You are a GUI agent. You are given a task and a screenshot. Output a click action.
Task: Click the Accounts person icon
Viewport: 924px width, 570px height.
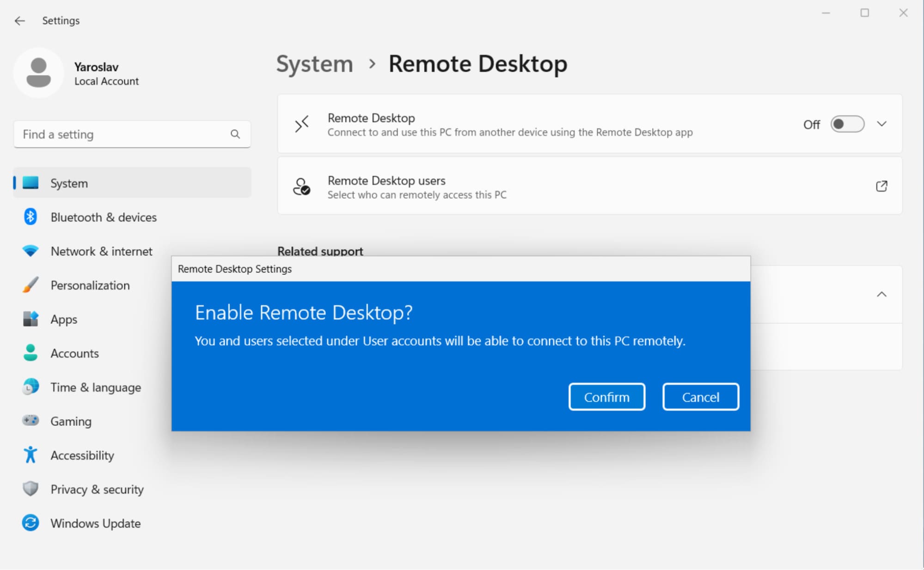tap(31, 353)
